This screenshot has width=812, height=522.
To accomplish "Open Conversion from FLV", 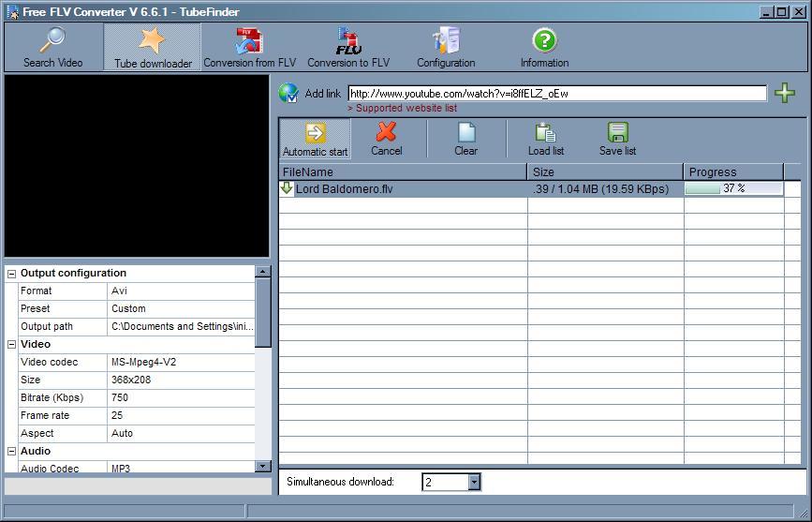I will click(x=250, y=47).
